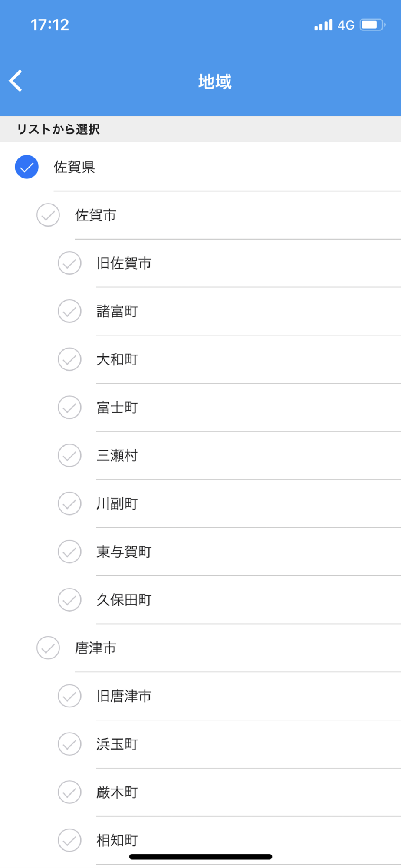The width and height of the screenshot is (401, 868).
Task: Tap the 佐賀県 prefecture label
Action: coord(74,167)
